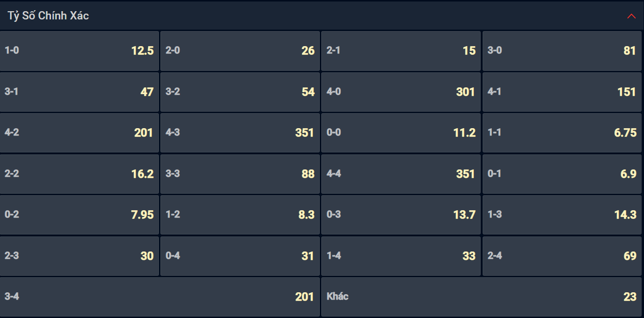Viewport: 644px width, 318px height.
Task: Choose the 2-1 score odds 15
Action: [401, 51]
